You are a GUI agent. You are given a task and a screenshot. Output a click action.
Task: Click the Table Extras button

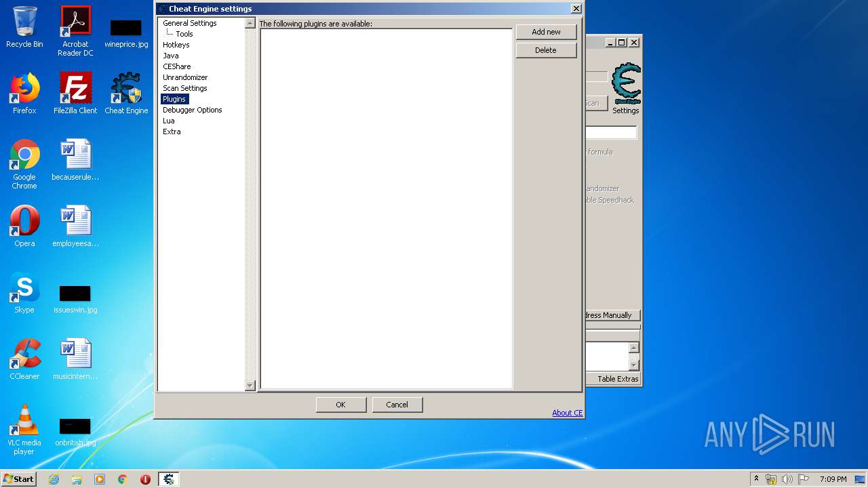click(618, 379)
